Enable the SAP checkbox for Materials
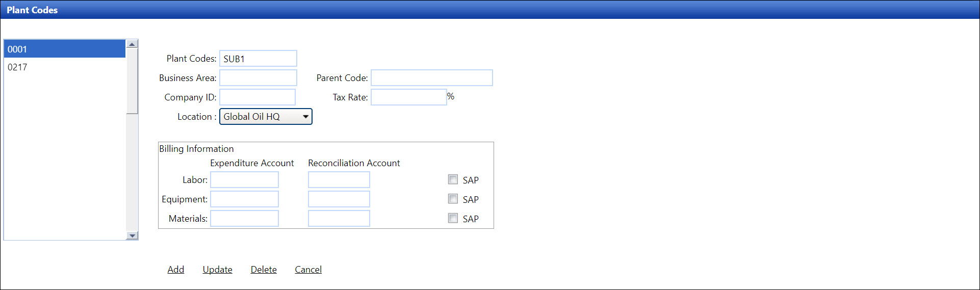980x290 pixels. click(453, 218)
